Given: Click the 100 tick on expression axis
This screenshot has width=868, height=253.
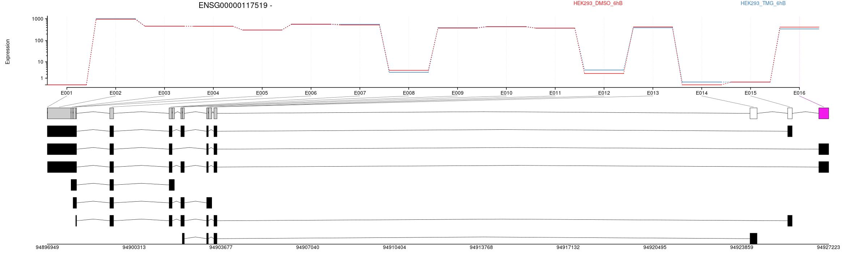Looking at the screenshot, I should [39, 40].
